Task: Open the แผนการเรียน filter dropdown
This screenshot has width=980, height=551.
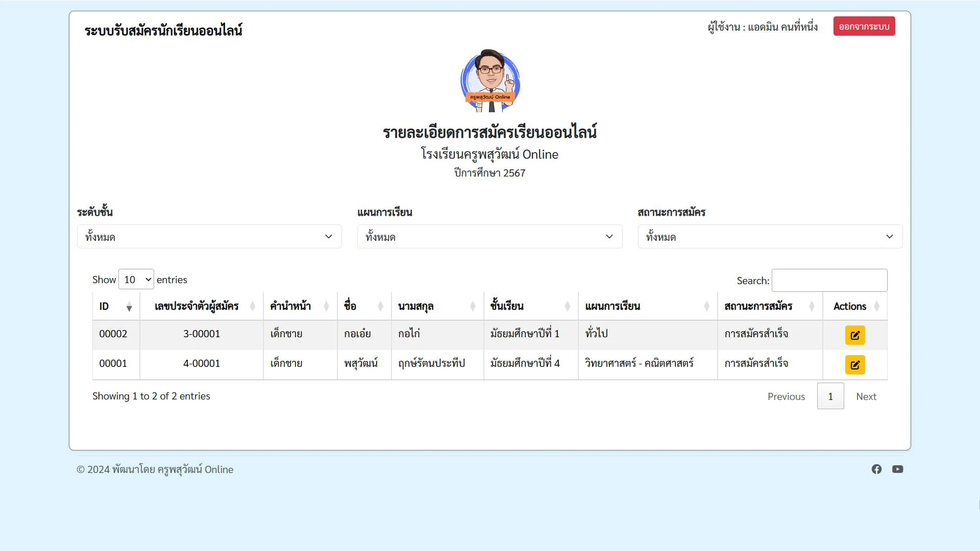Action: point(489,237)
